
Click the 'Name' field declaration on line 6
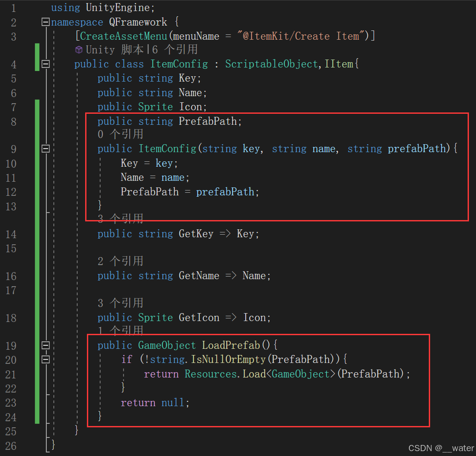[x=190, y=93]
